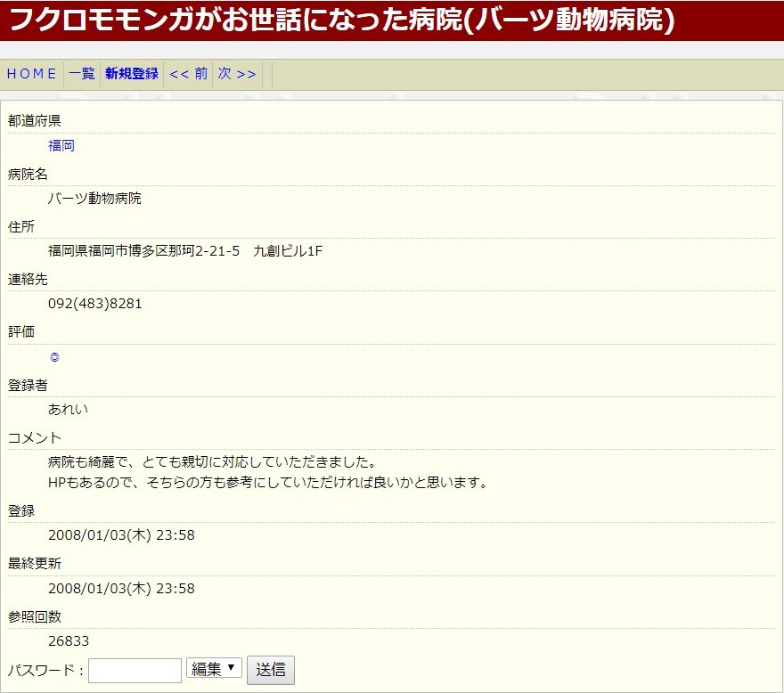Click the address text under 住所

click(x=185, y=251)
